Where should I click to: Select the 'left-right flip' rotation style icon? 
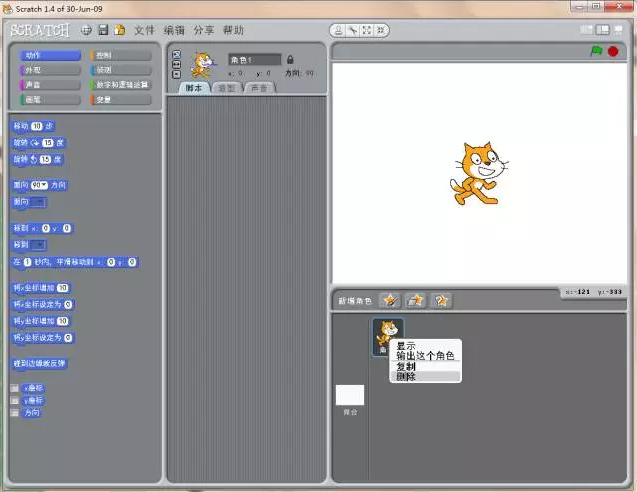[x=176, y=65]
